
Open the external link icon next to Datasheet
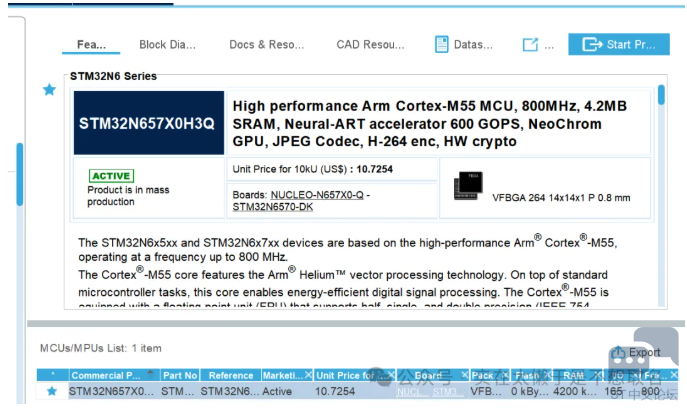coord(530,44)
